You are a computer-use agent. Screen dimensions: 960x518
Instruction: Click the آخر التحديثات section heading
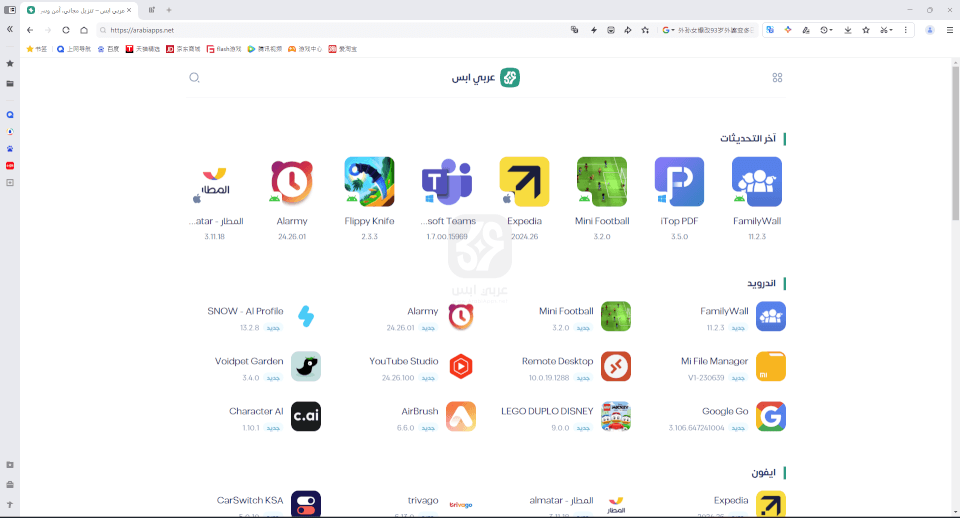click(x=748, y=138)
